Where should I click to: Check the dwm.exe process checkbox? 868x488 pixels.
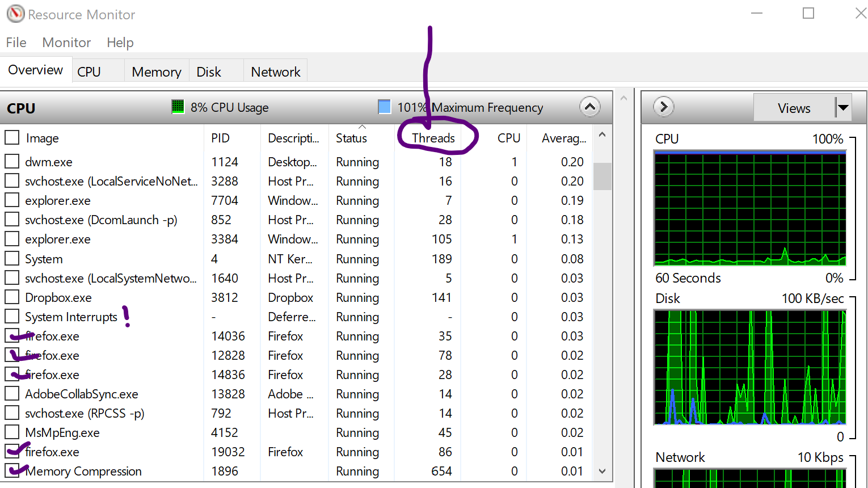pyautogui.click(x=12, y=161)
